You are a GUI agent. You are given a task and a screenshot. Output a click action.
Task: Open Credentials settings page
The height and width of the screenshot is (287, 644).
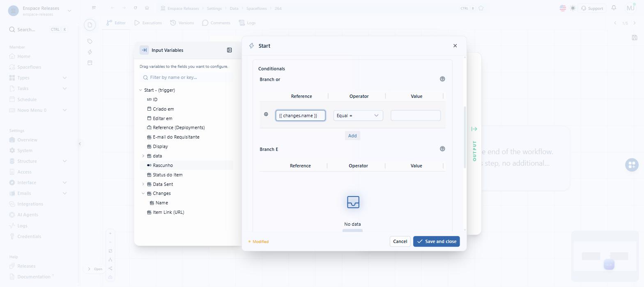pyautogui.click(x=25, y=236)
